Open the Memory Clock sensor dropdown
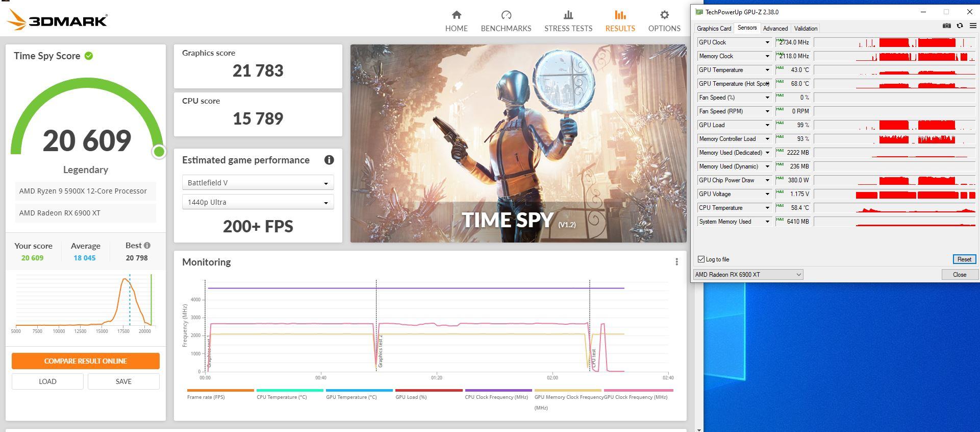 [x=767, y=56]
